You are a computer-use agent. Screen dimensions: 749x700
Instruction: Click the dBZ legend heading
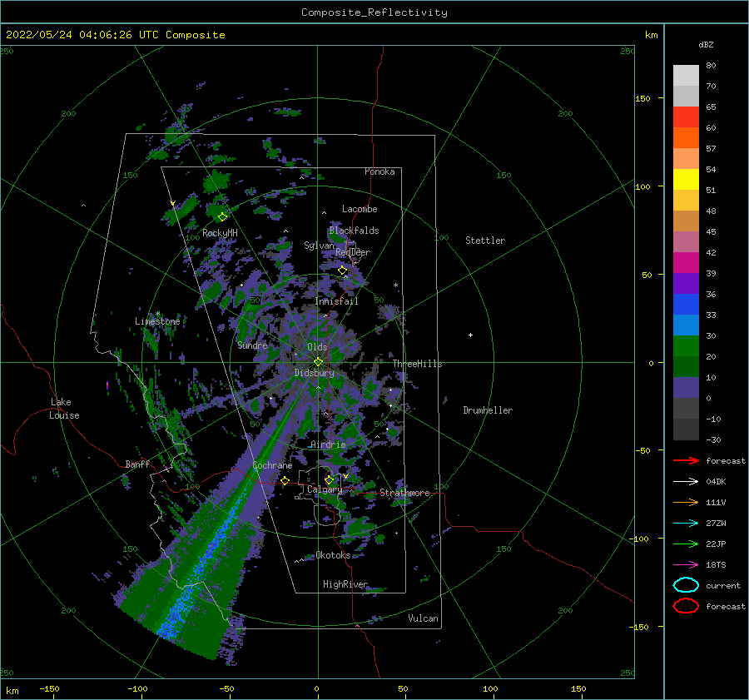click(x=706, y=44)
